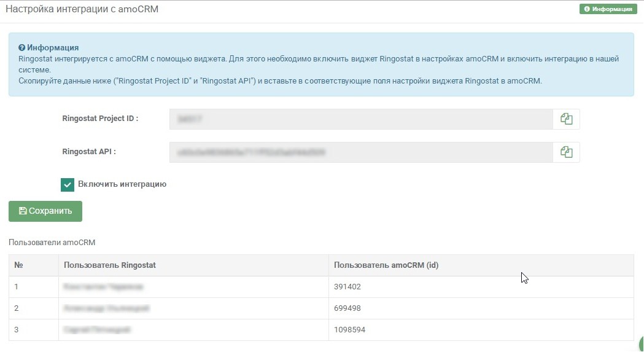Select row number 3 cell
Screen dimensions: 644x352
pyautogui.click(x=34, y=329)
